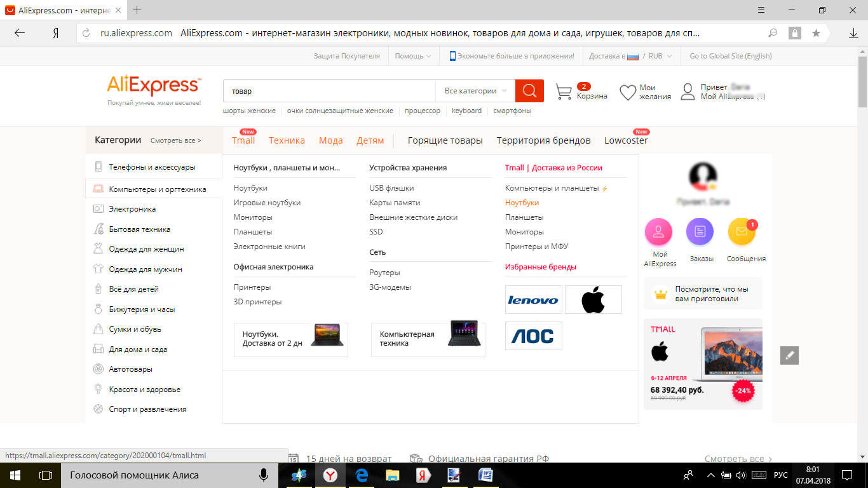Click the Мой AliExpress pink profile icon

[658, 232]
